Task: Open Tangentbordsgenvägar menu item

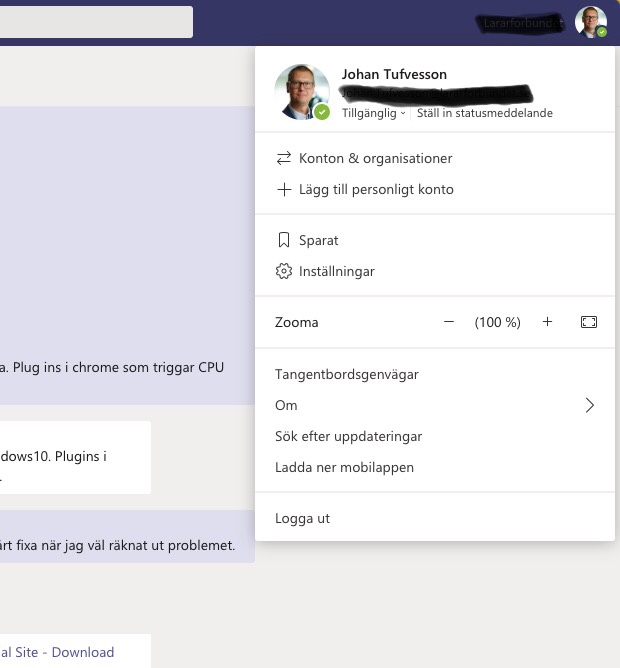Action: 347,374
